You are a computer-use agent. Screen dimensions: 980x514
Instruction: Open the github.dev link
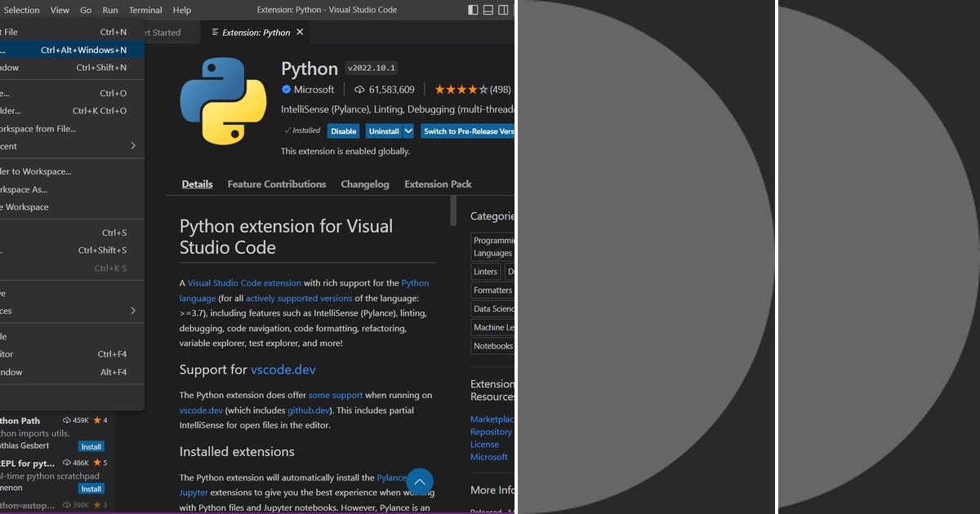309,410
